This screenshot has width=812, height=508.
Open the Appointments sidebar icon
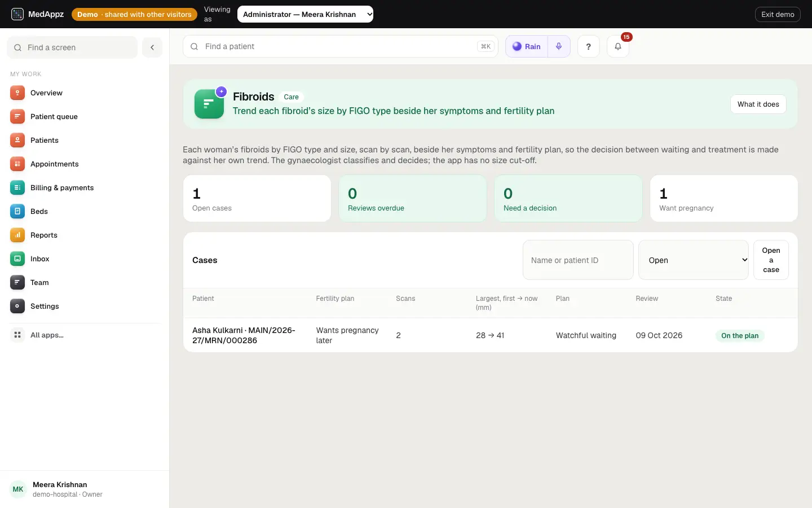point(17,164)
